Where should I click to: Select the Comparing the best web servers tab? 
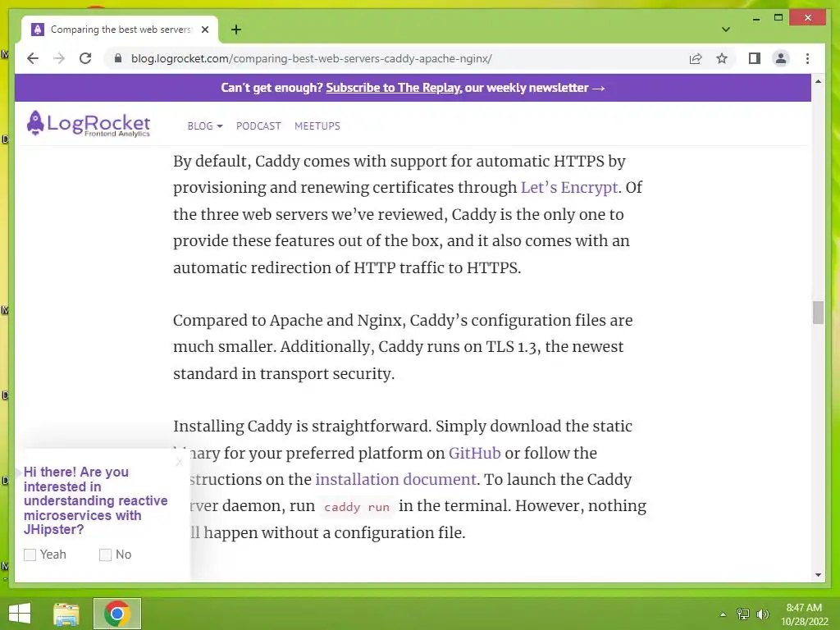pos(120,30)
